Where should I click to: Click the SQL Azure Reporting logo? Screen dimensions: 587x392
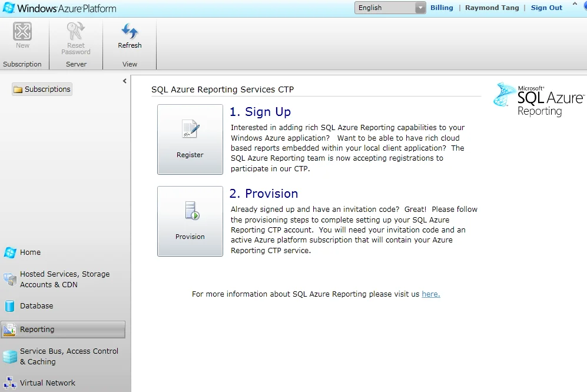pos(538,99)
